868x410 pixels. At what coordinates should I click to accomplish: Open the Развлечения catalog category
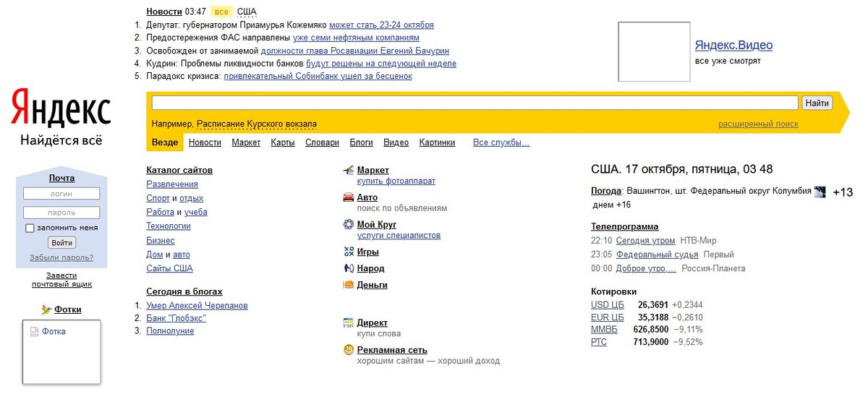tap(172, 184)
